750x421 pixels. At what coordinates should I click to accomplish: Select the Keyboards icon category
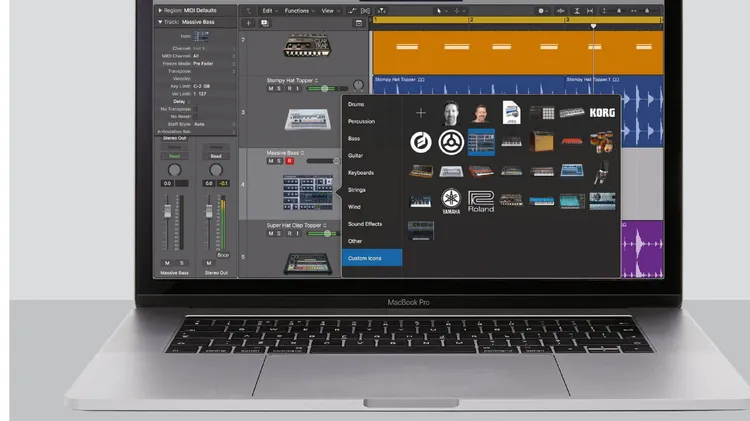point(361,173)
